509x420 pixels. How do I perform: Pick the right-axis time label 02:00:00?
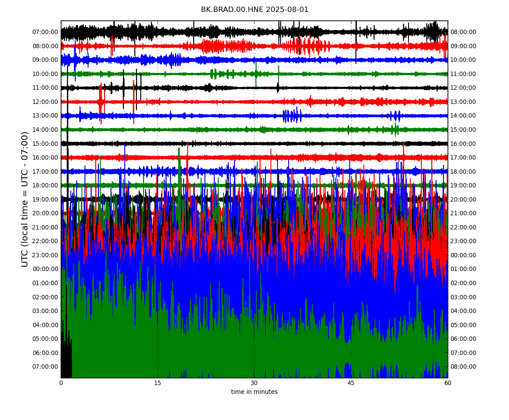[463, 283]
